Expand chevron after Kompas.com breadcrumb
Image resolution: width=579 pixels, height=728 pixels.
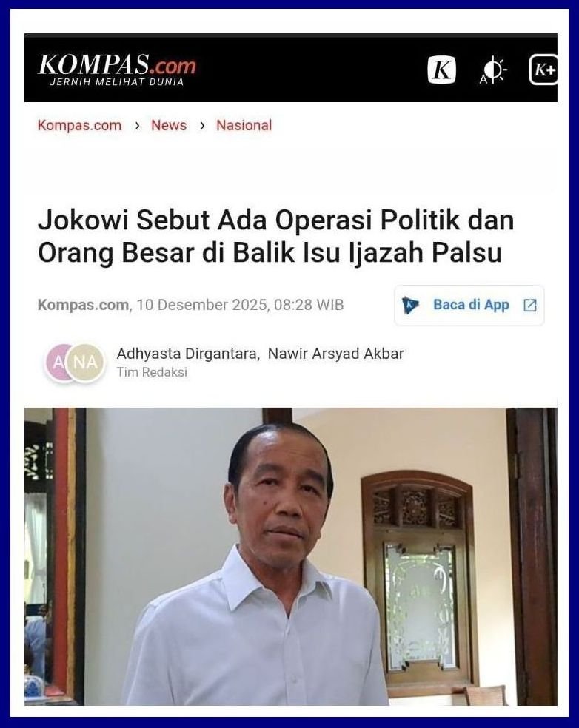[x=137, y=125]
